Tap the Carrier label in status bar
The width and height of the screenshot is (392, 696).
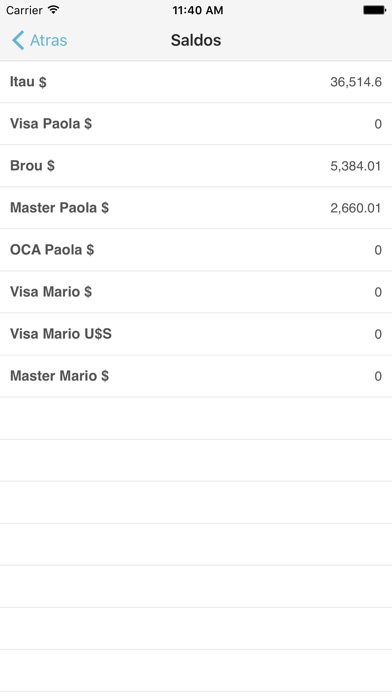[24, 10]
